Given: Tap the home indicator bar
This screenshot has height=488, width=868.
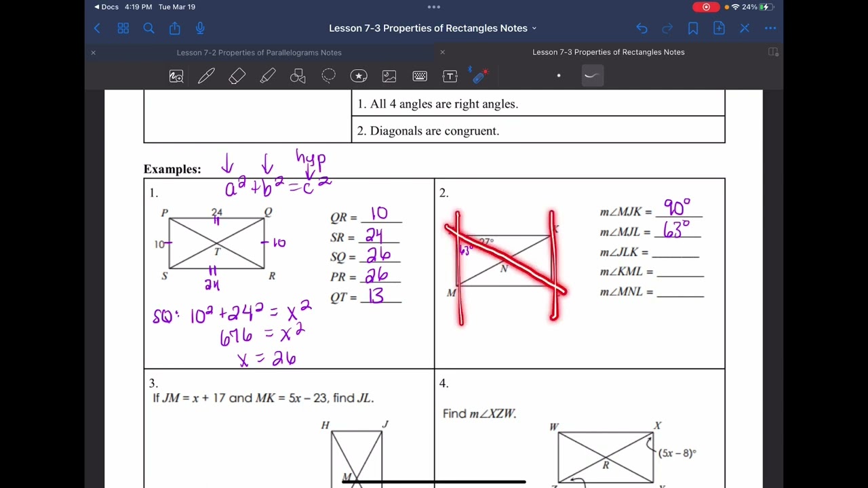Looking at the screenshot, I should click(434, 482).
